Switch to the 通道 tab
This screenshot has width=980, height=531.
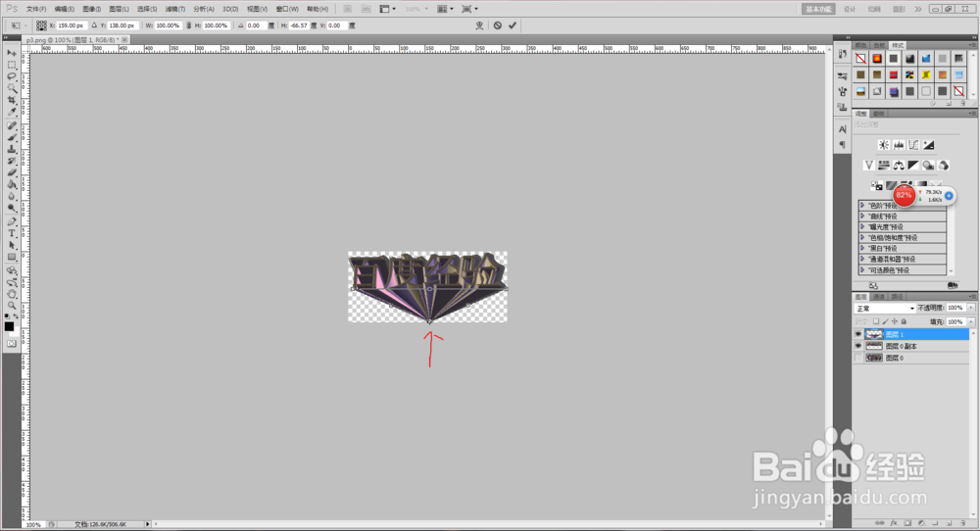tap(879, 296)
